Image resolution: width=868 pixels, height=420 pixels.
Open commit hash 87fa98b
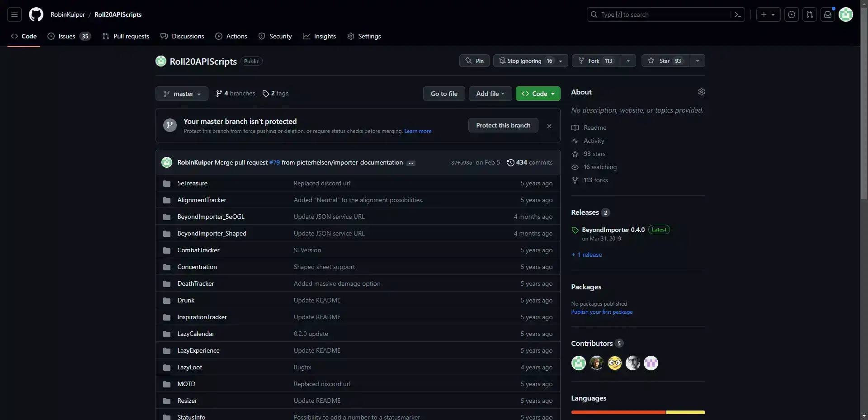[462, 163]
